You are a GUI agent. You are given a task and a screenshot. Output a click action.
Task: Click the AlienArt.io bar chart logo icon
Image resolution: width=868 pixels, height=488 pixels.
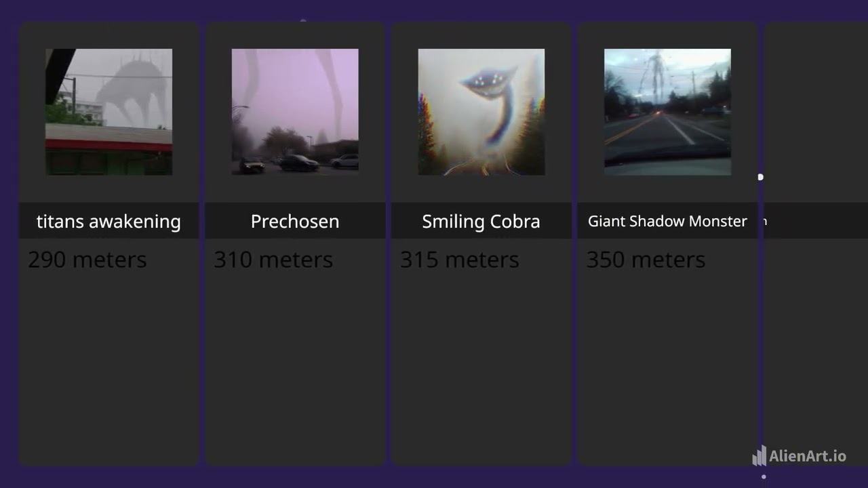759,456
